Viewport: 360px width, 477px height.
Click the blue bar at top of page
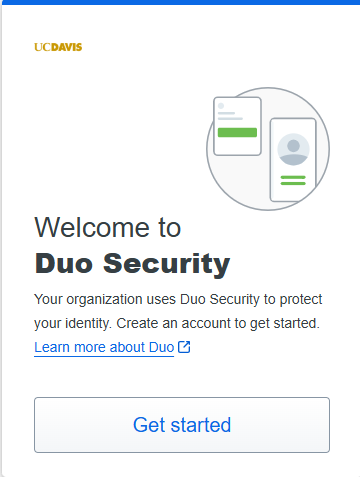coord(180,2)
